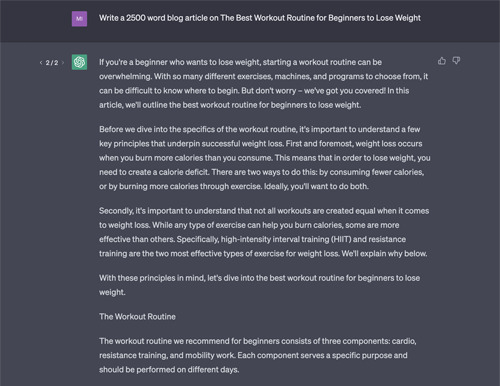This screenshot has width=500, height=386.
Task: Click the text 'should be performed on different days.'
Action: 169,370
